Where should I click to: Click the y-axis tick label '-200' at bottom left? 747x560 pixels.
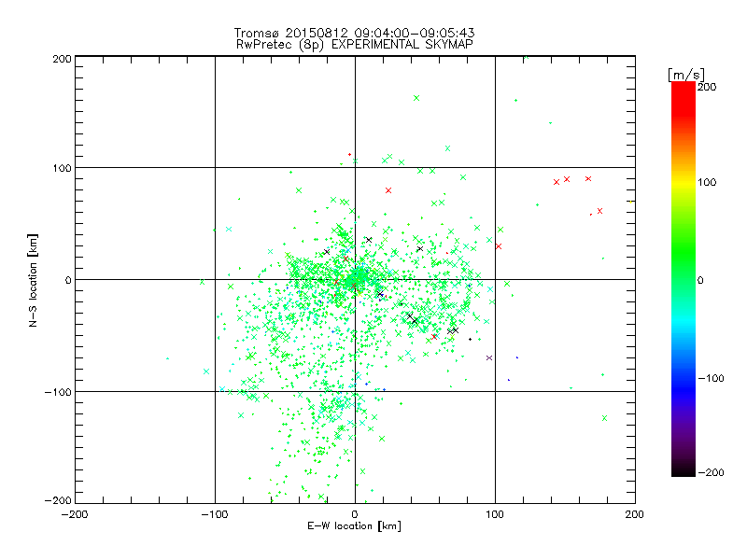(x=58, y=500)
